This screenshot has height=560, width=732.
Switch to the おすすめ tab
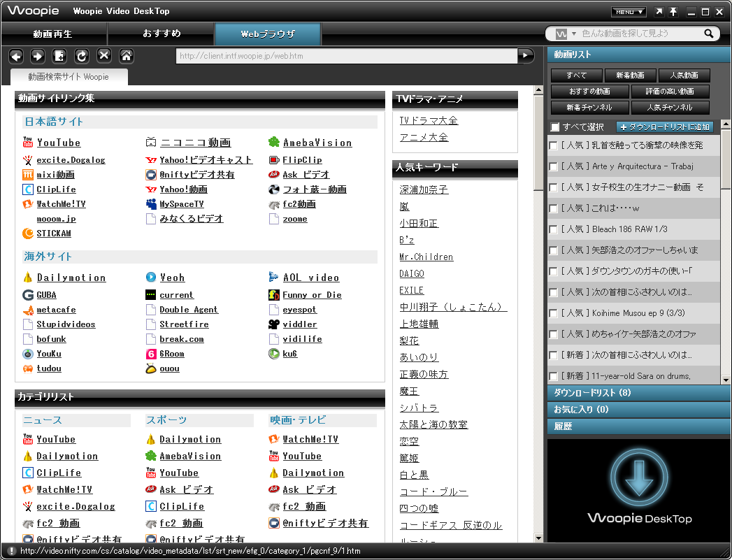click(162, 34)
